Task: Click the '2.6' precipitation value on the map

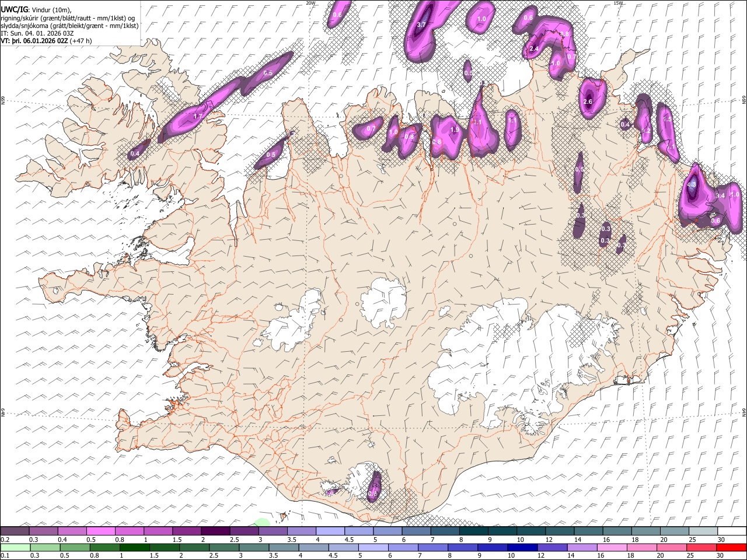Action: point(588,102)
